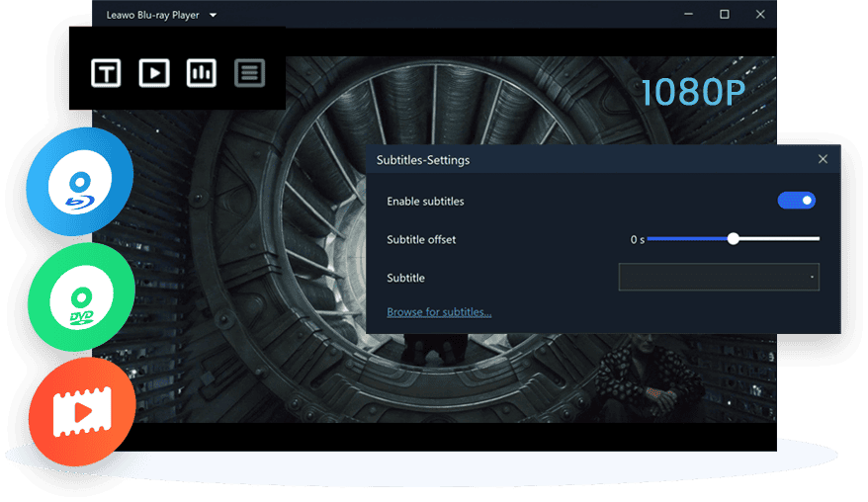Maximize the Leawo Blu-ray Player window

[x=724, y=15]
